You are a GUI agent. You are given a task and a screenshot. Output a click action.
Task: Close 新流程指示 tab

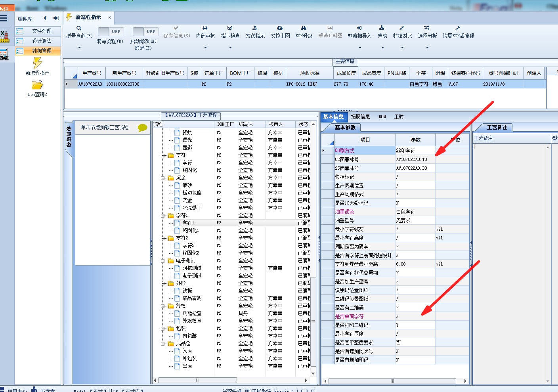tap(109, 17)
